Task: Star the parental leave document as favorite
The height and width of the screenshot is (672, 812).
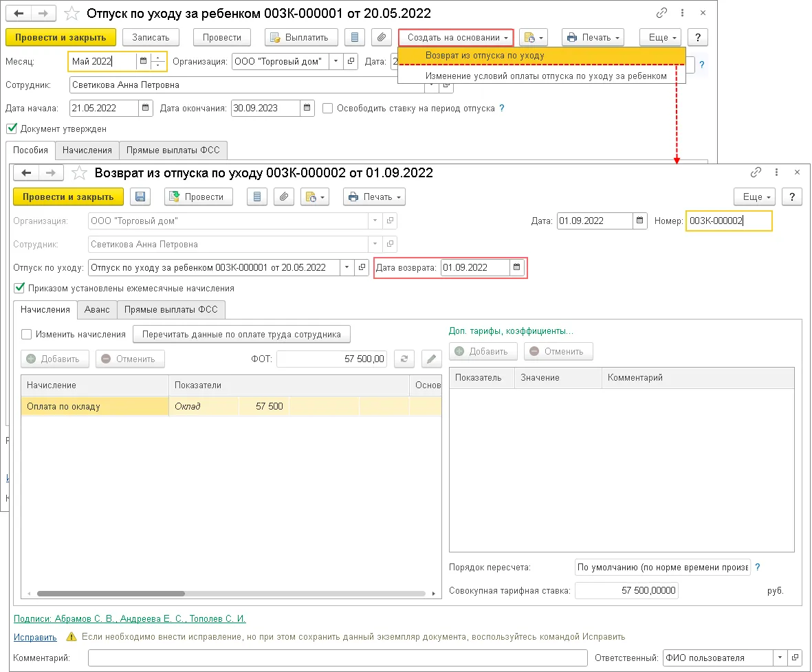Action: tap(72, 14)
